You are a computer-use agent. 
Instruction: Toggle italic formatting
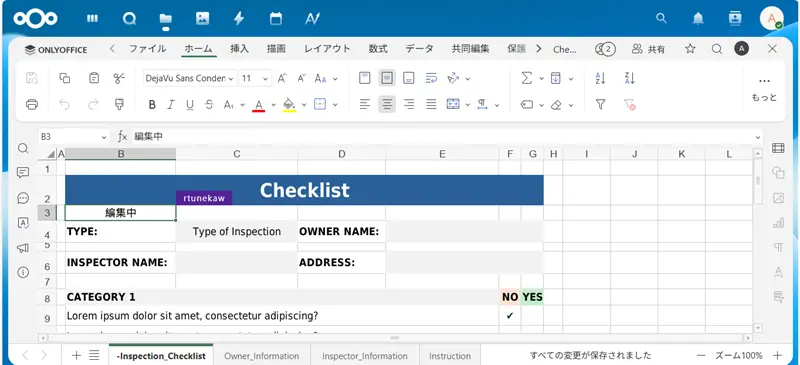coord(171,105)
